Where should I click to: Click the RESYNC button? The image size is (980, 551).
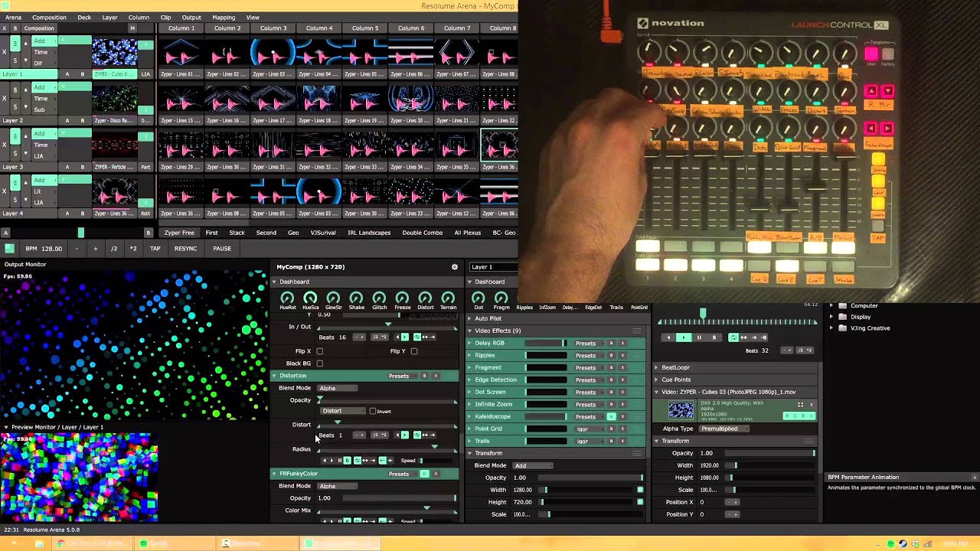click(185, 249)
